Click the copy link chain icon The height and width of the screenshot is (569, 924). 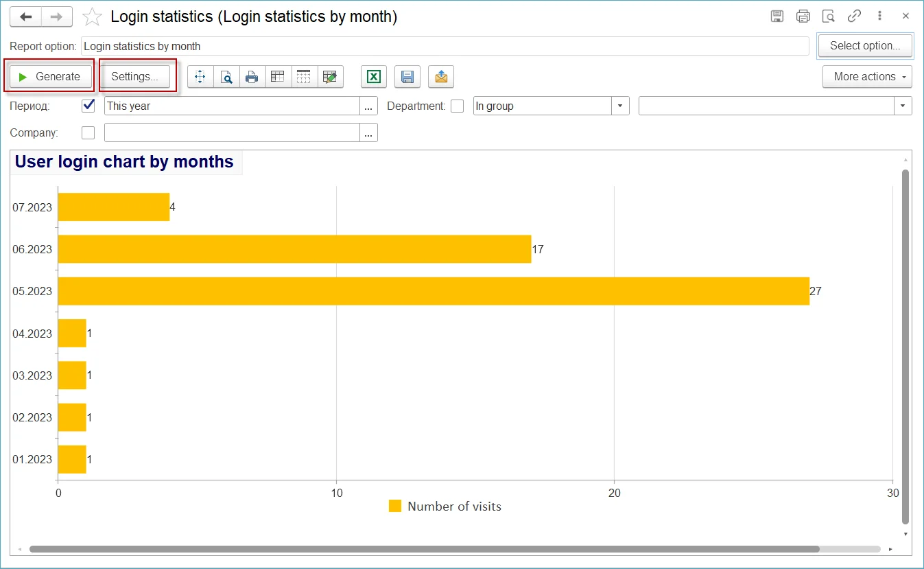(x=854, y=16)
